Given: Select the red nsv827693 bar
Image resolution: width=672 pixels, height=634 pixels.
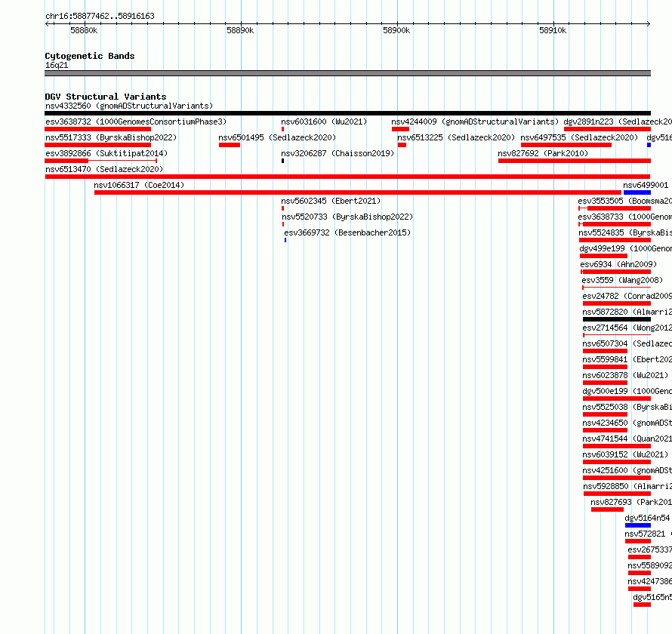Looking at the screenshot, I should (x=607, y=509).
